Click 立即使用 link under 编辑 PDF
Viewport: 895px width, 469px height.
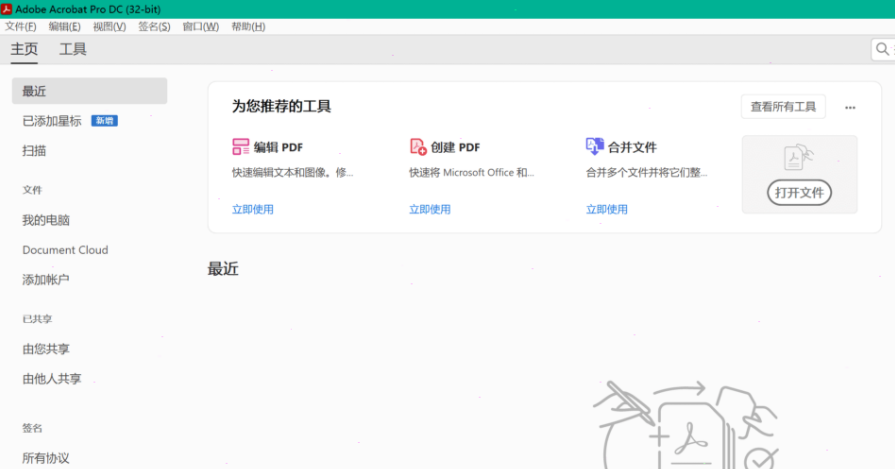253,209
